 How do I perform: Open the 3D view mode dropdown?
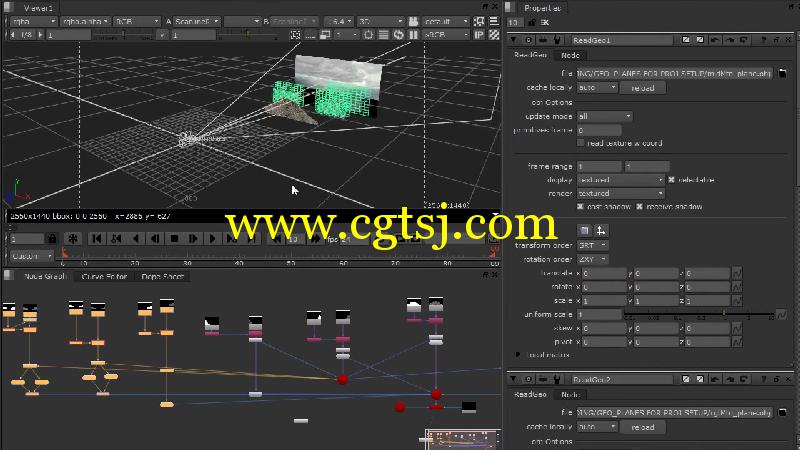pos(381,21)
